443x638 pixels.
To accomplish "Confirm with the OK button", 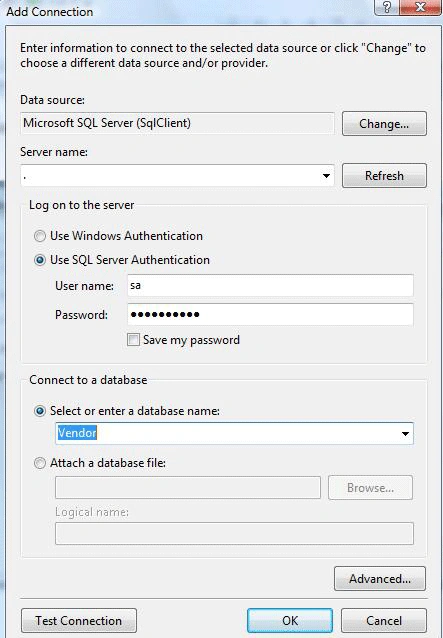I will [290, 621].
